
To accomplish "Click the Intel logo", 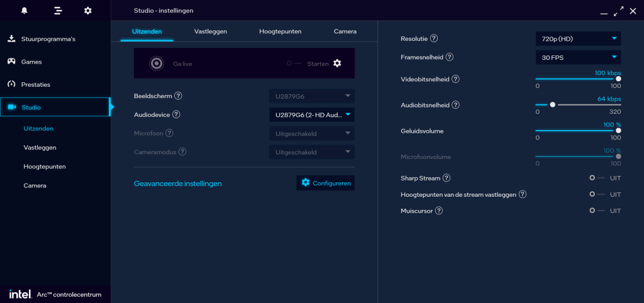I will click(20, 294).
